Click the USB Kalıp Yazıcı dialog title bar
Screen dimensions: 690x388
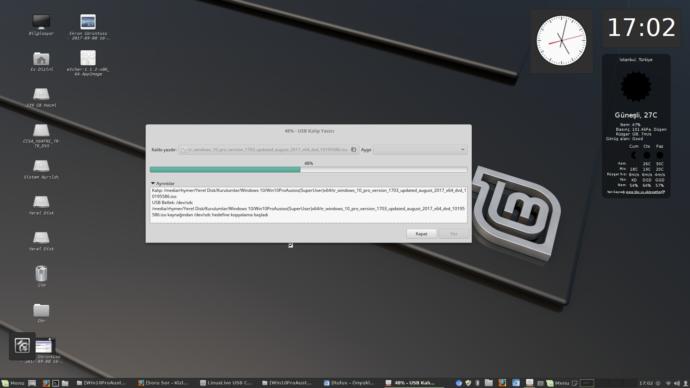(309, 131)
